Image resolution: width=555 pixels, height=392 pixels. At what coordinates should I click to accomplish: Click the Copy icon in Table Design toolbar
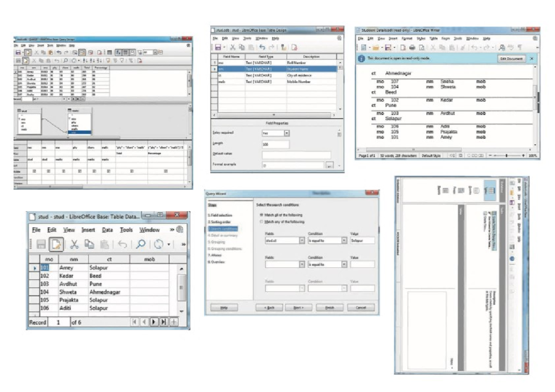(242, 47)
